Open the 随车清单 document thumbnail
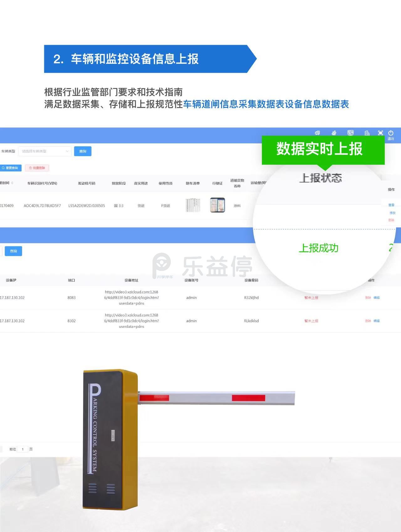This screenshot has width=401, height=532. point(193,205)
